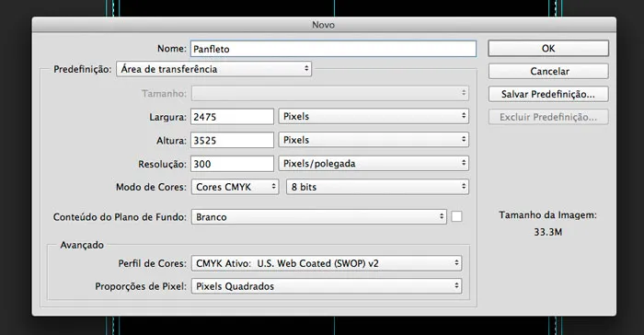Open the Proporções de Pixel dropdown
The width and height of the screenshot is (644, 335).
coord(327,286)
